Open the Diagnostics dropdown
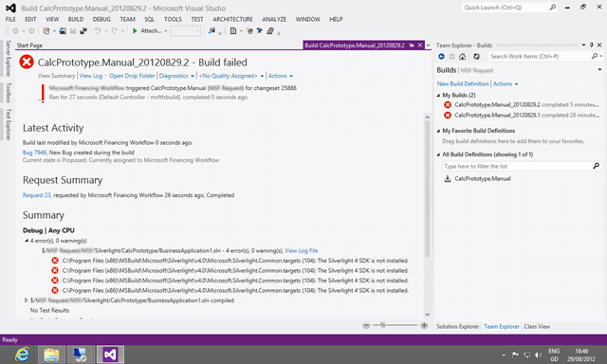This screenshot has height=364, width=607. click(176, 76)
